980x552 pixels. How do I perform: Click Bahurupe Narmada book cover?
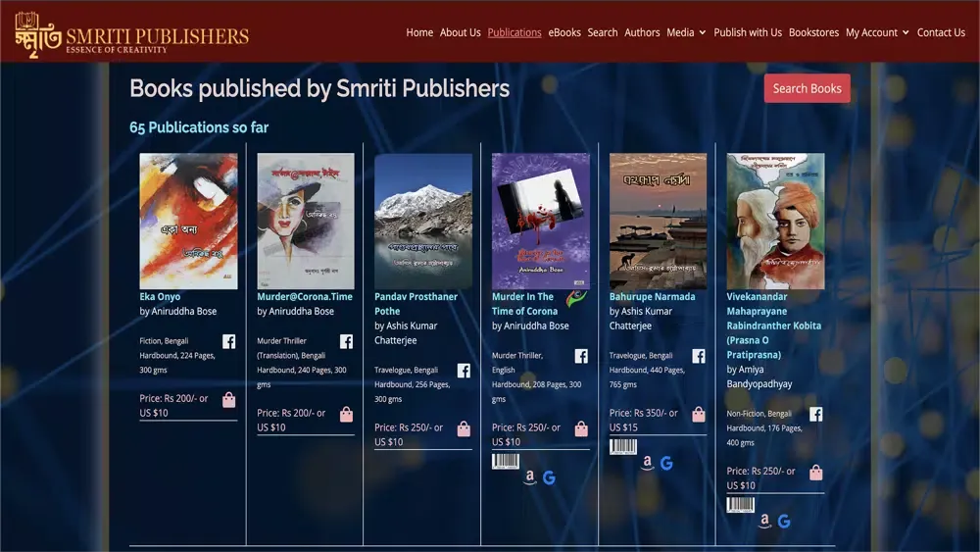(x=659, y=221)
